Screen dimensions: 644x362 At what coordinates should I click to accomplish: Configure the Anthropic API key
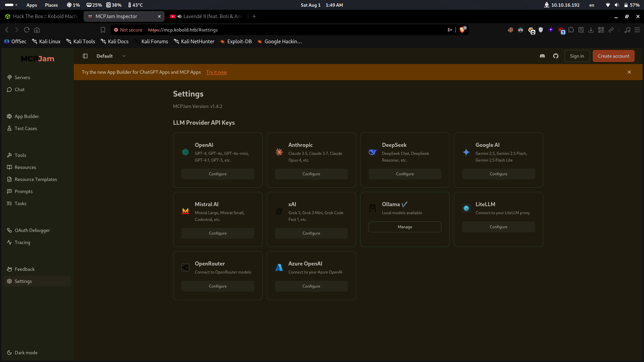coord(311,174)
